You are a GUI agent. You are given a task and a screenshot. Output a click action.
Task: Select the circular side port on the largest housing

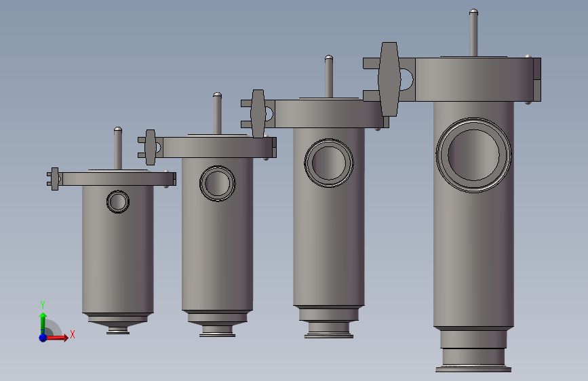(x=473, y=155)
